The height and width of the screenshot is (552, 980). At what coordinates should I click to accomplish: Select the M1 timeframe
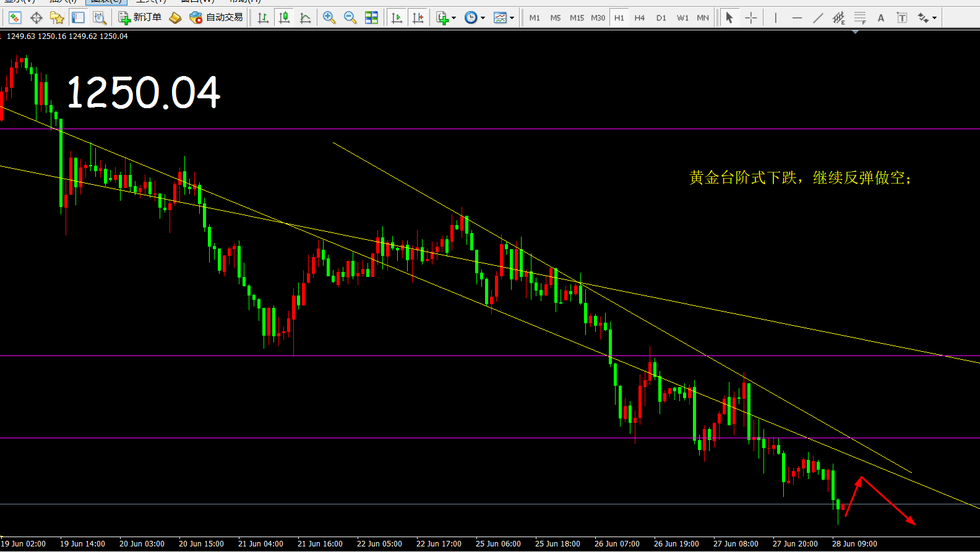pyautogui.click(x=535, y=18)
